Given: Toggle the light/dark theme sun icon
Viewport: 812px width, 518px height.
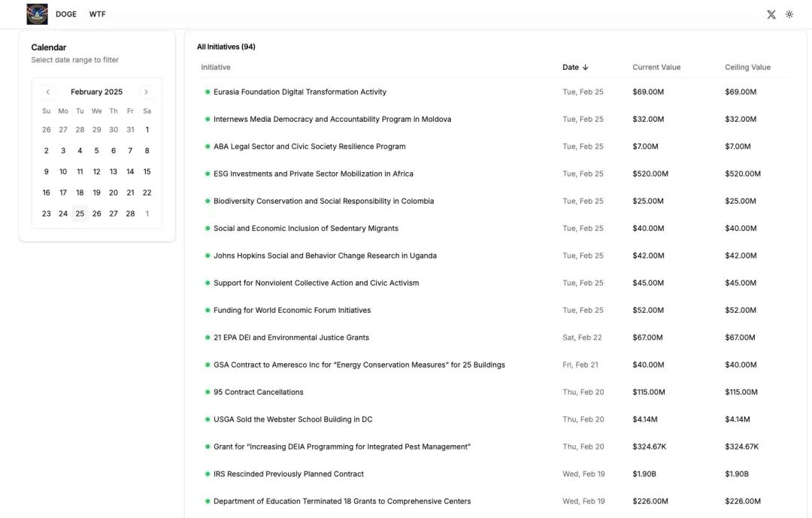Looking at the screenshot, I should coord(789,14).
